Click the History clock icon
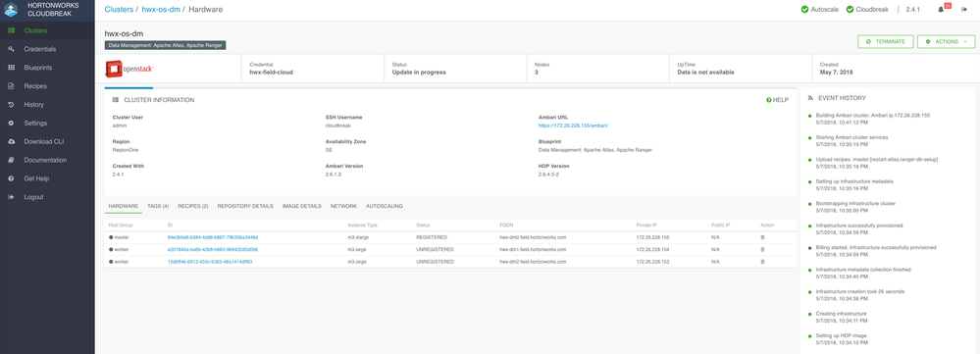 11,104
